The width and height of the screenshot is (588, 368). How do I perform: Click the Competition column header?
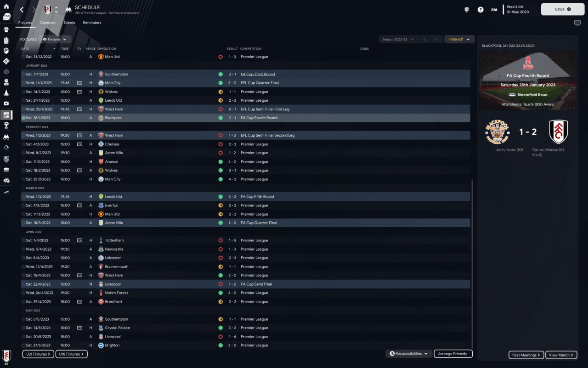(251, 49)
